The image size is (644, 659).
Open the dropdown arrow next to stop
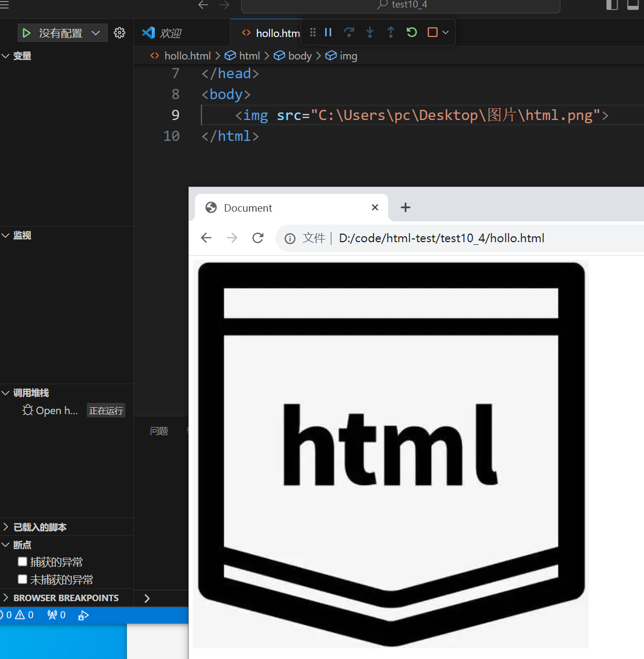coord(445,32)
